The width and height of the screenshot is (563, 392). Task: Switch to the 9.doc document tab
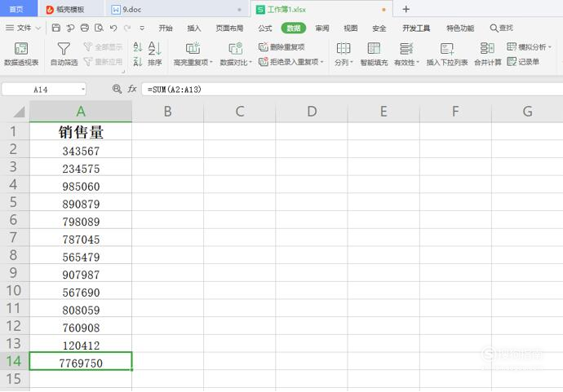click(x=177, y=9)
